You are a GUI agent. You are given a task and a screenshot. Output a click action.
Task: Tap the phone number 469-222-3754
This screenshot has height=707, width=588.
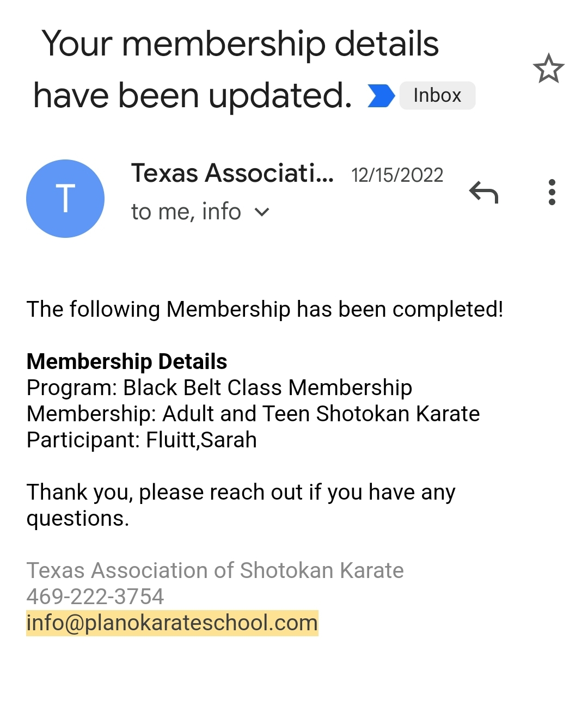pos(95,597)
